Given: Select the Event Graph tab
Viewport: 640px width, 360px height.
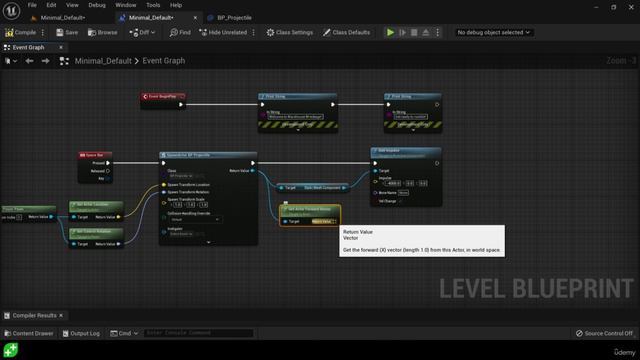Looking at the screenshot, I should click(x=28, y=47).
